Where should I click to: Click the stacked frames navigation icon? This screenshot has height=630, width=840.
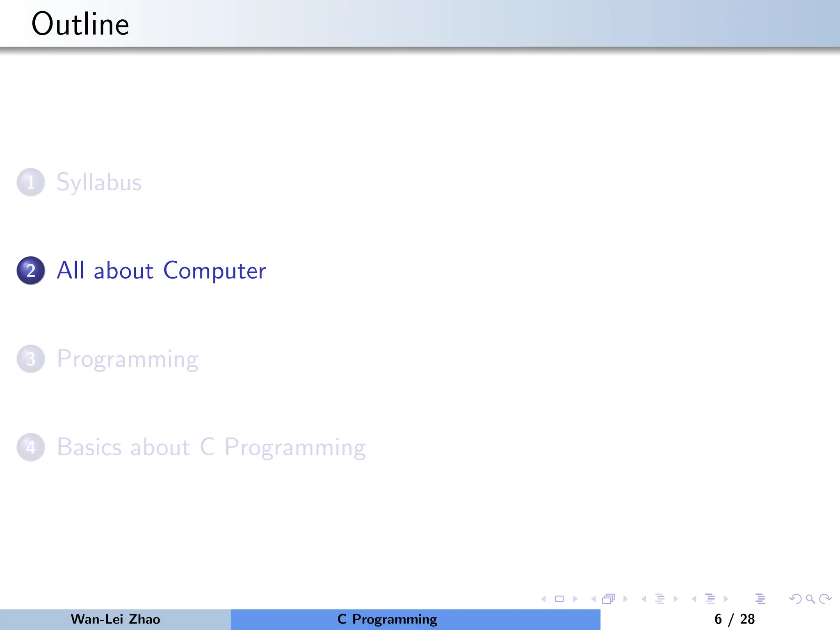tap(609, 599)
